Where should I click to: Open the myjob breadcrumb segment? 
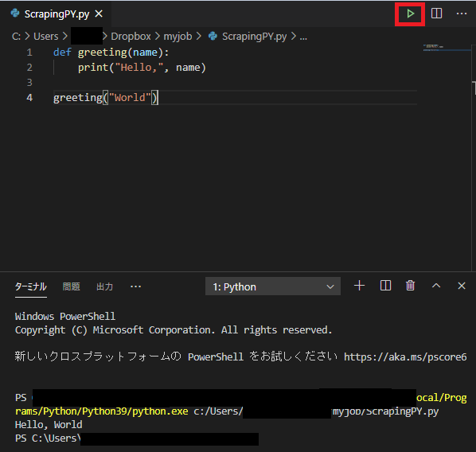pyautogui.click(x=178, y=37)
